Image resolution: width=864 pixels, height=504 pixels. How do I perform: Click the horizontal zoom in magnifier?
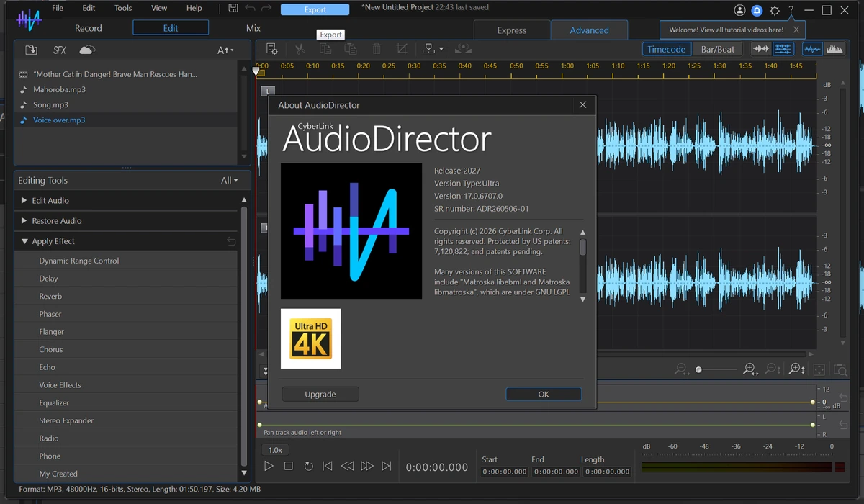750,369
